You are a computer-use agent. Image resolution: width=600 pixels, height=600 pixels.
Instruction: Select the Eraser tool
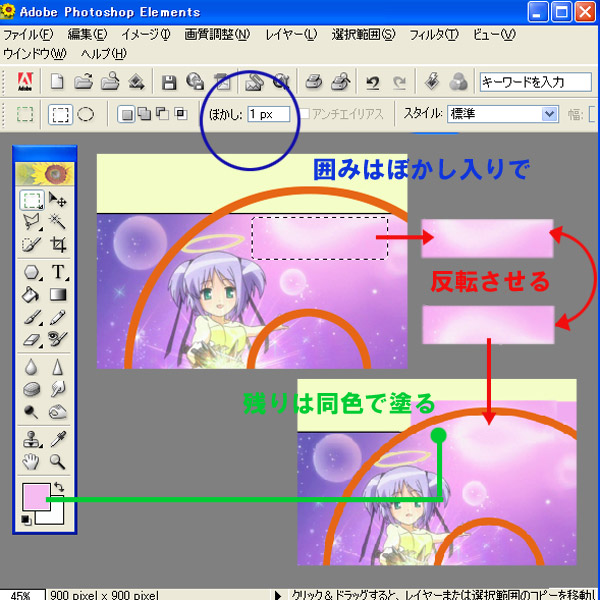[32, 340]
